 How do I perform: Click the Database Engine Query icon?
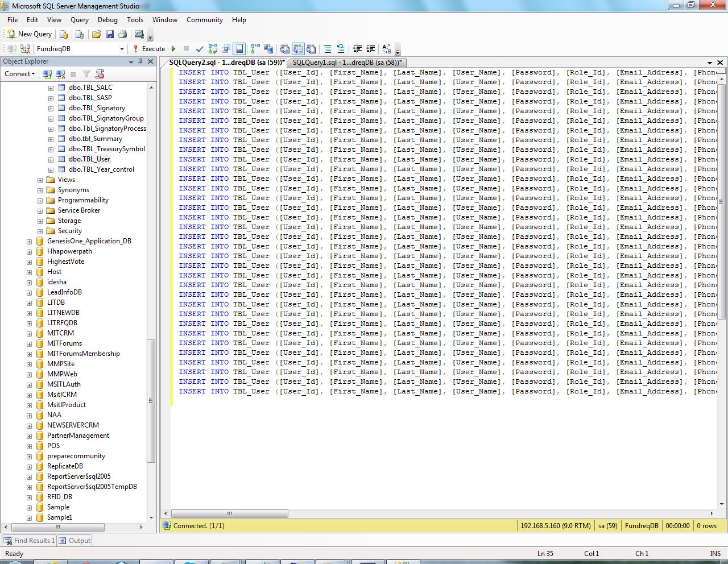[64, 34]
